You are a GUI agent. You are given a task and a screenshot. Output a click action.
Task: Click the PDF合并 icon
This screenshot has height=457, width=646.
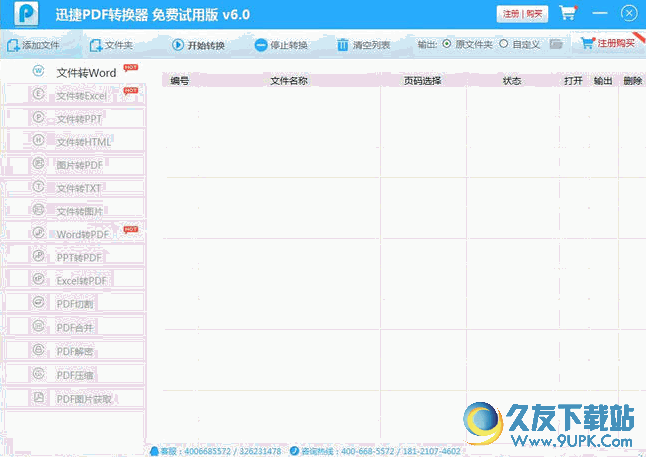(38, 326)
